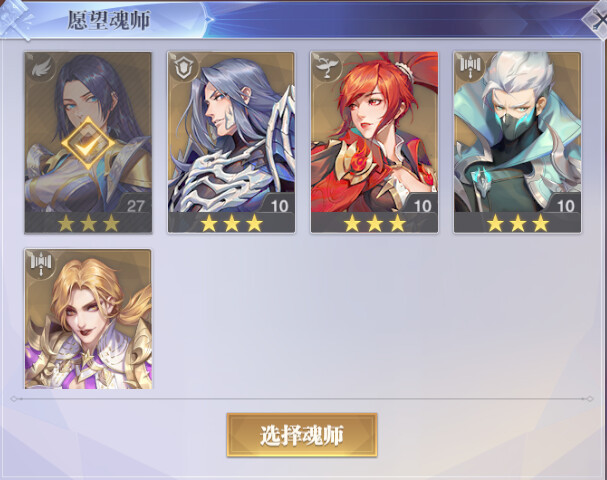Click the hammer emblem beside 愿望魂师 title

pos(15,19)
